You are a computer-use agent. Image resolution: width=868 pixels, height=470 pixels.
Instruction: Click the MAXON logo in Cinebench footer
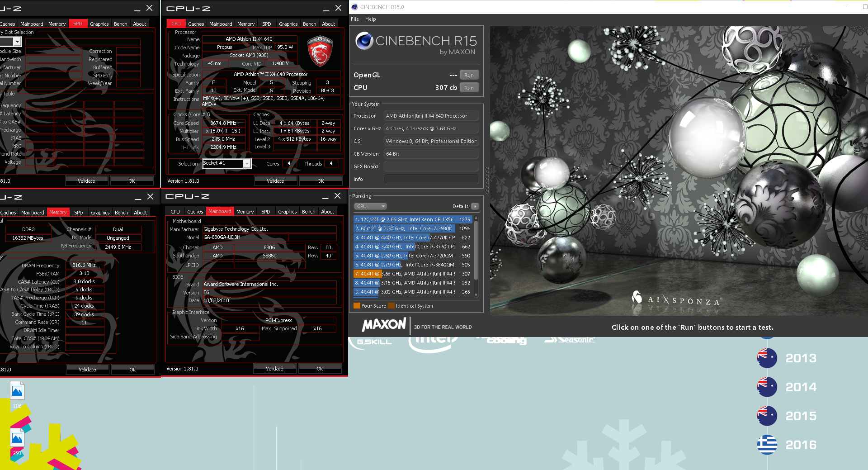pos(384,325)
